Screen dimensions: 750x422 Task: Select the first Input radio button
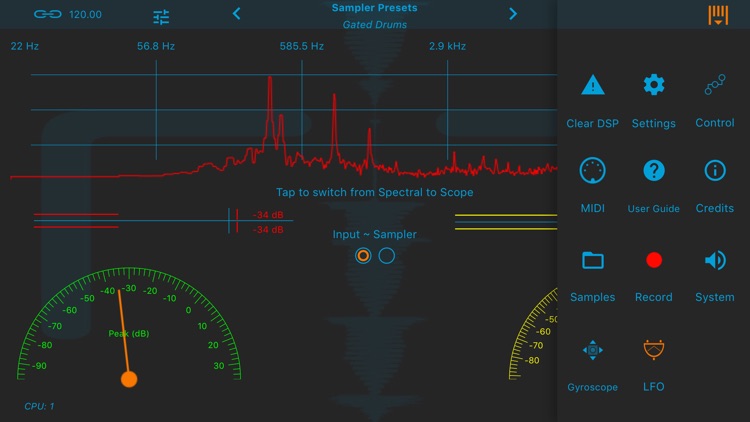[363, 256]
